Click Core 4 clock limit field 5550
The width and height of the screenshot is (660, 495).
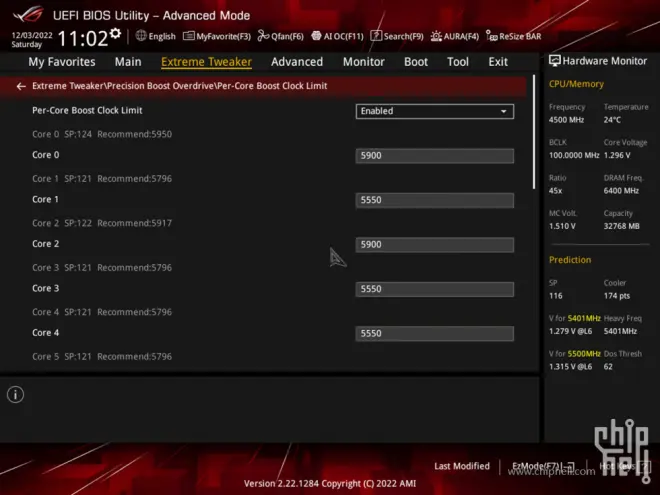coord(434,333)
